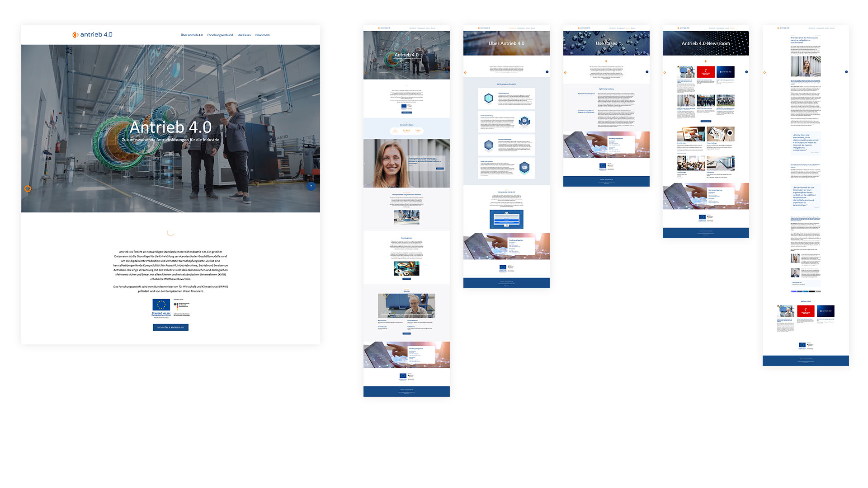868x488 pixels.
Task: Click the orange cookie settings gear icon
Action: [x=28, y=189]
